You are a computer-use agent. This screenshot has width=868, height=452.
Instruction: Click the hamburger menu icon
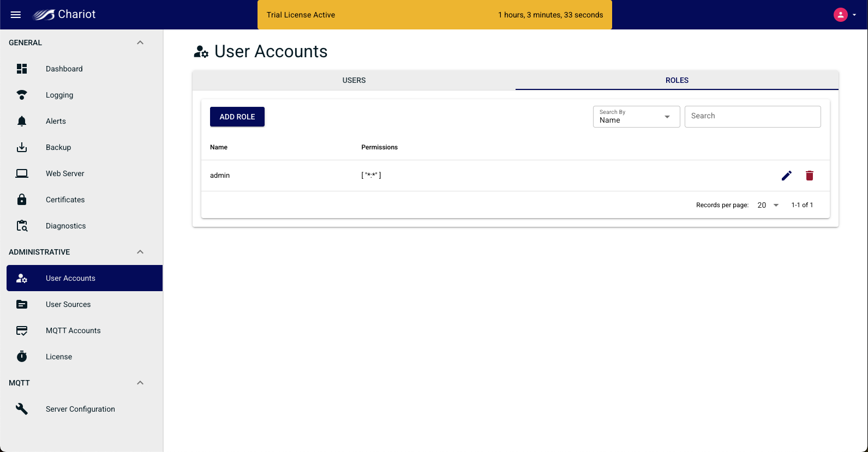point(16,15)
